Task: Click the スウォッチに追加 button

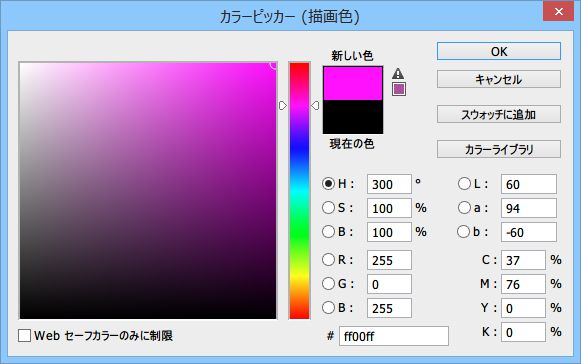Action: pyautogui.click(x=499, y=114)
